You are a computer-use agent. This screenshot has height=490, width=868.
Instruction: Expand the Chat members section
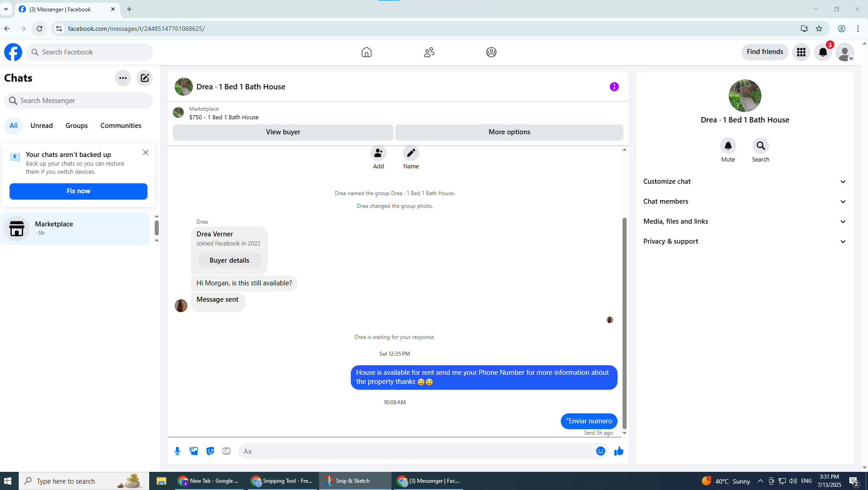745,201
